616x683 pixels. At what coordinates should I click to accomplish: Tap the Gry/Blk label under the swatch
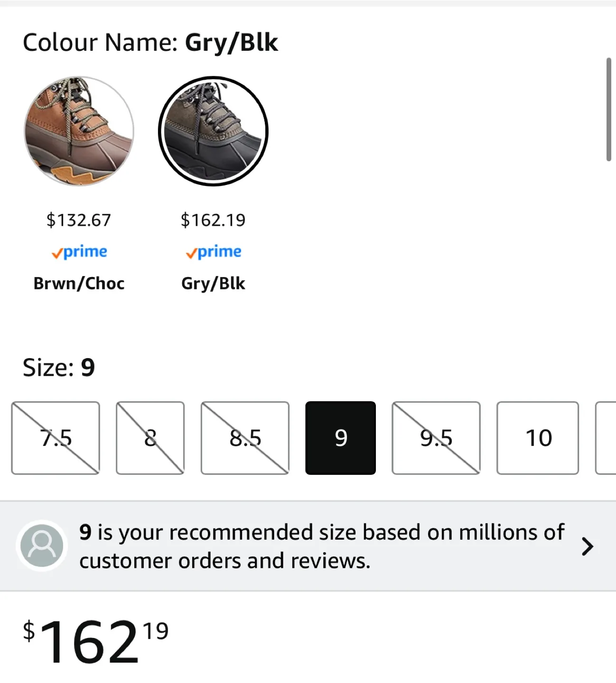pos(213,283)
